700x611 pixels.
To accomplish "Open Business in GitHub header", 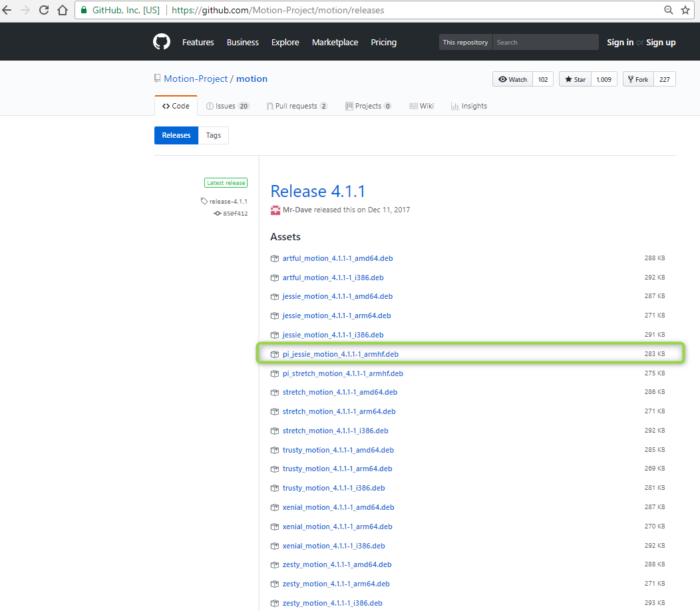I will point(242,42).
